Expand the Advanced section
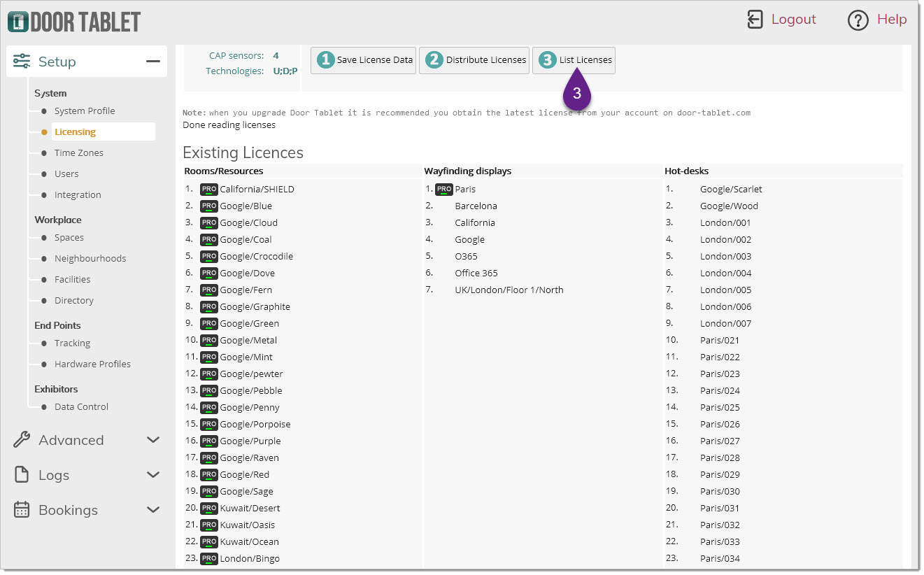 pos(152,440)
